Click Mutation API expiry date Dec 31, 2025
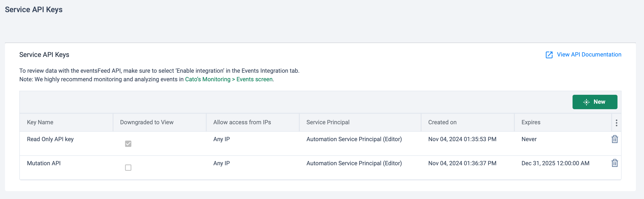This screenshot has width=644, height=199. tap(555, 163)
